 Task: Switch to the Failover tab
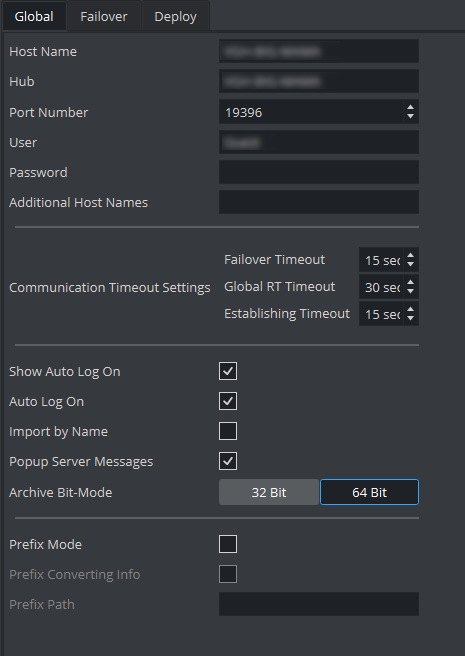coord(104,16)
